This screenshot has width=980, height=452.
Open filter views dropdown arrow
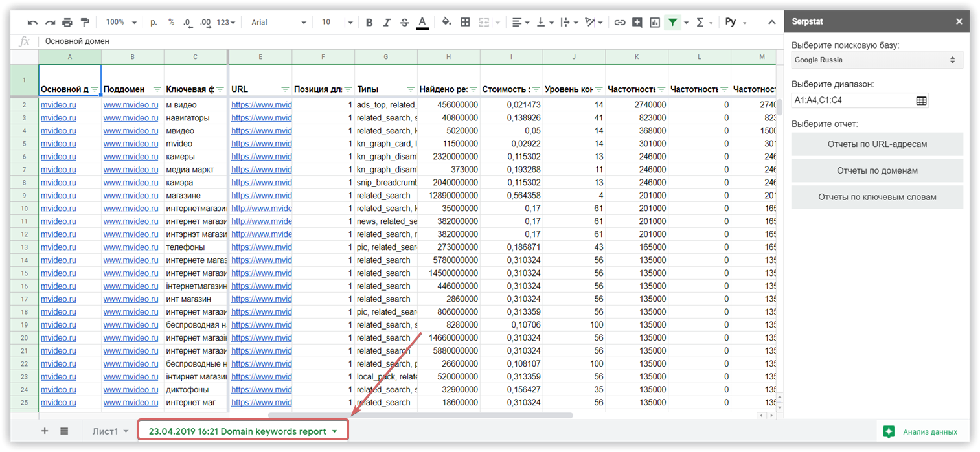point(686,23)
